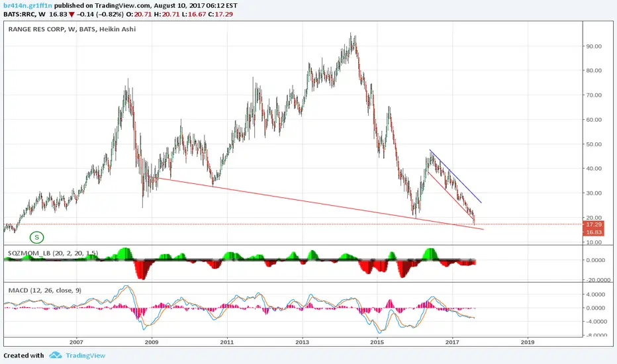617x364 pixels.
Task: Click the 2009 time axis label
Action: pos(152,342)
